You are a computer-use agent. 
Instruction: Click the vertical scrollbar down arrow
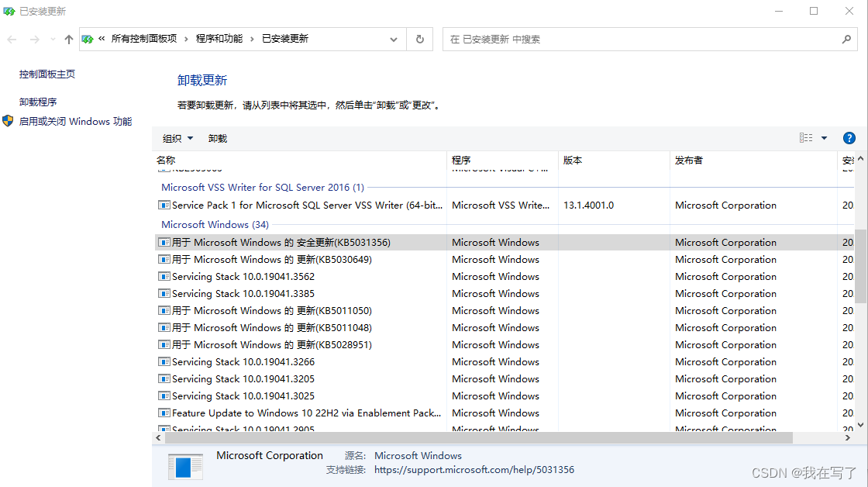[860, 425]
